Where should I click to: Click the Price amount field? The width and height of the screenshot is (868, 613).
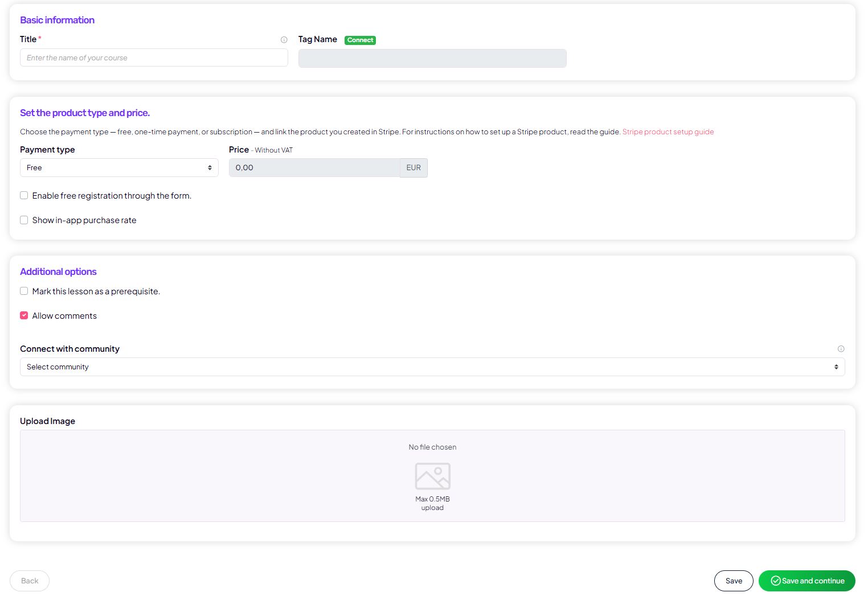314,168
